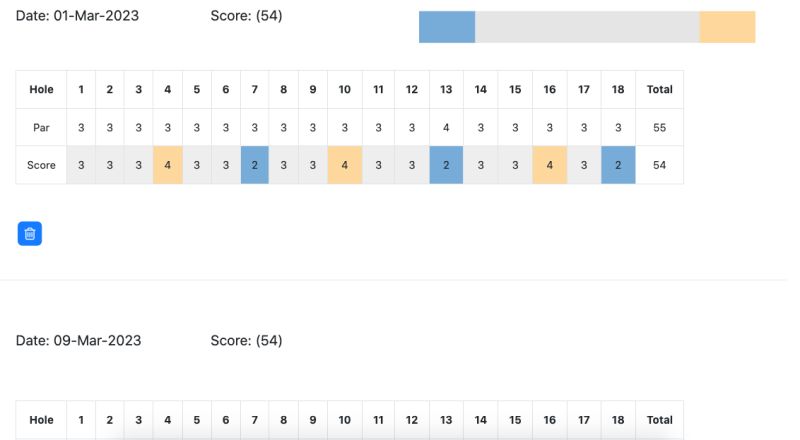Click the blue segment of score bar
800x440 pixels.
[447, 27]
